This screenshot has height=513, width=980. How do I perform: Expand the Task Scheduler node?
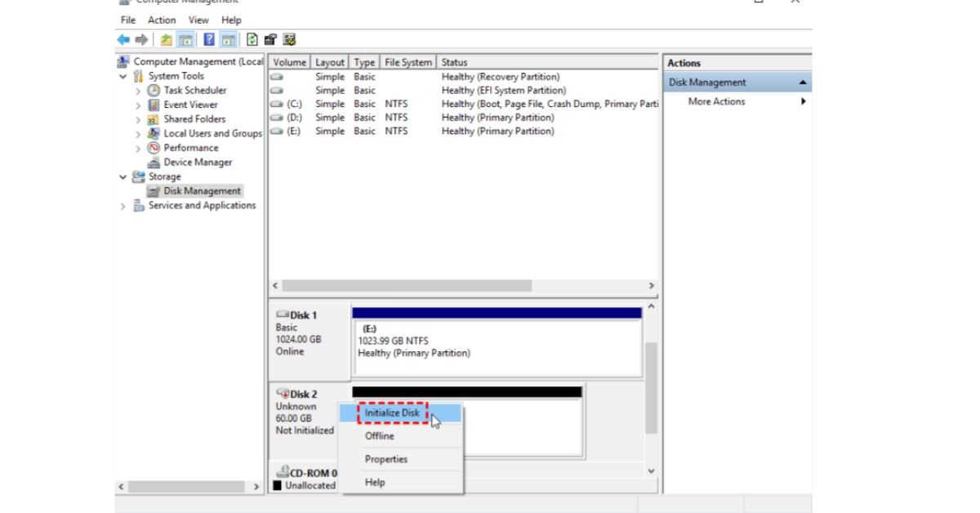138,91
